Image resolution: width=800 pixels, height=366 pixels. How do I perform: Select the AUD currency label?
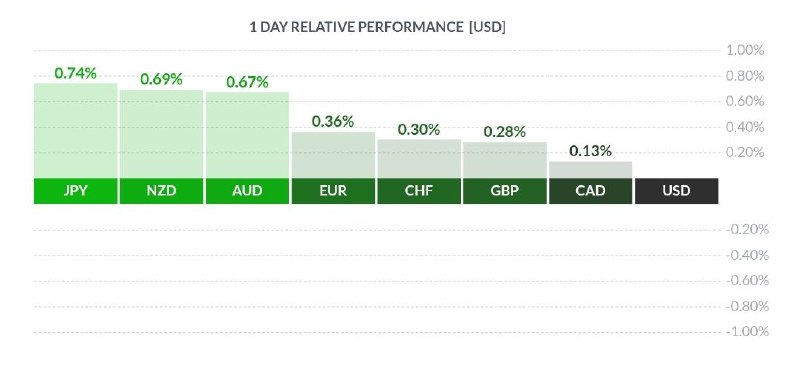pos(247,191)
